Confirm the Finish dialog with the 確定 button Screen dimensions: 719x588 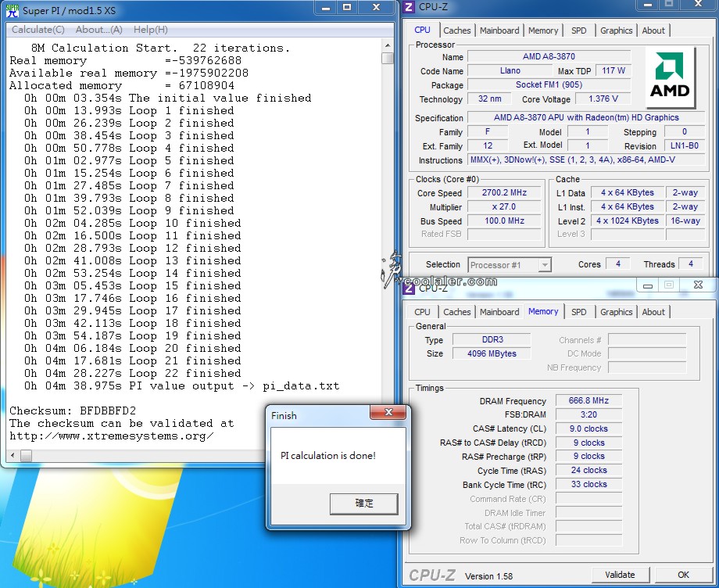pyautogui.click(x=364, y=504)
